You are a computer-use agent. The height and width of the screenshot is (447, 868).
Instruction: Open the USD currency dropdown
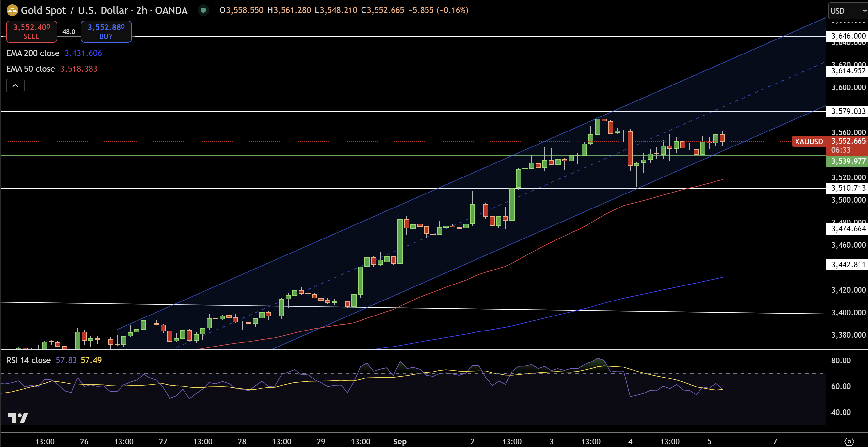pyautogui.click(x=848, y=11)
